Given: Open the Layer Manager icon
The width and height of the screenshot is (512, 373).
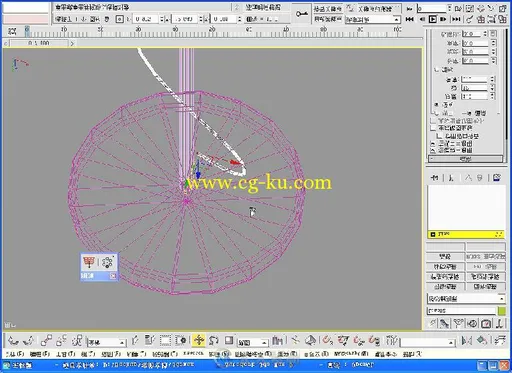Looking at the screenshot, I should [x=500, y=341].
